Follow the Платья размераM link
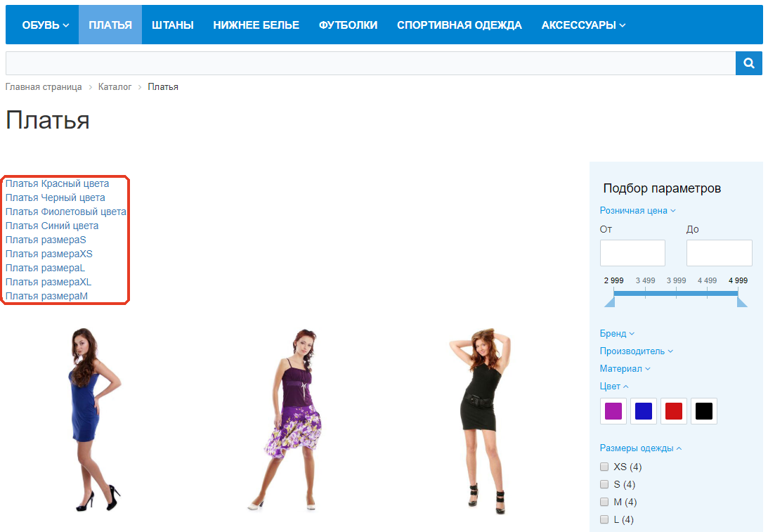This screenshot has height=532, width=768. (46, 296)
